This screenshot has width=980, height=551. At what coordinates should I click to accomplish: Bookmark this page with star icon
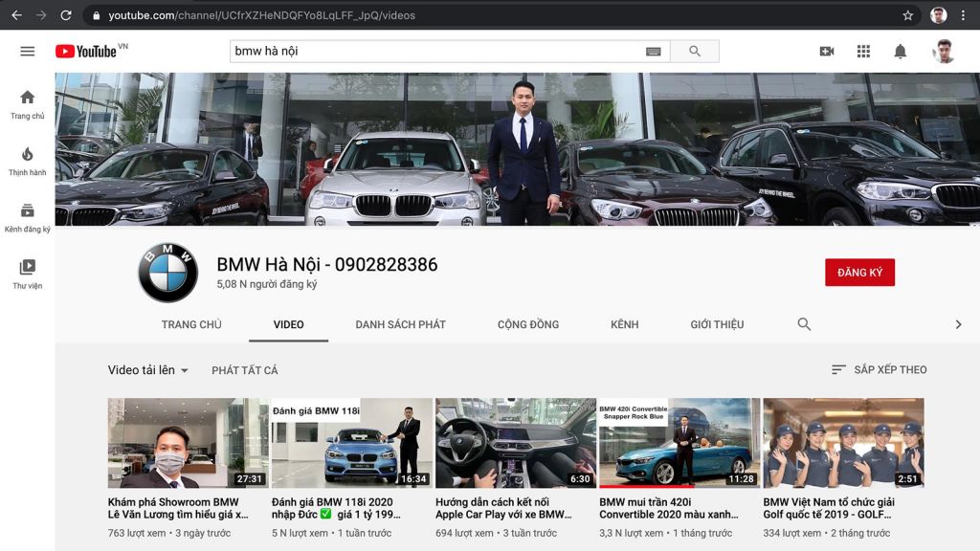pyautogui.click(x=907, y=15)
